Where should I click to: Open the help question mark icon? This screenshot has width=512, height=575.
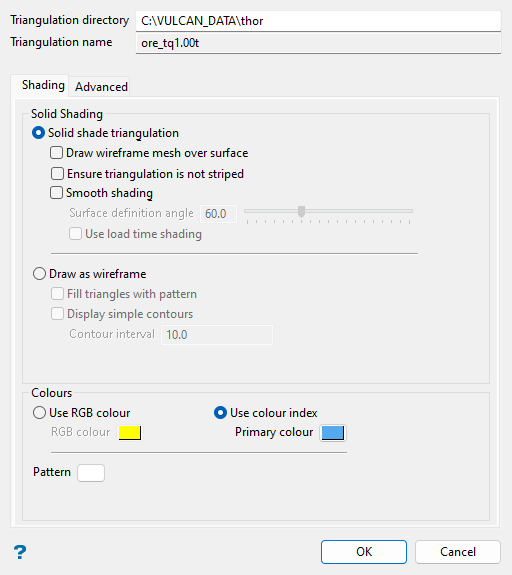pyautogui.click(x=20, y=552)
